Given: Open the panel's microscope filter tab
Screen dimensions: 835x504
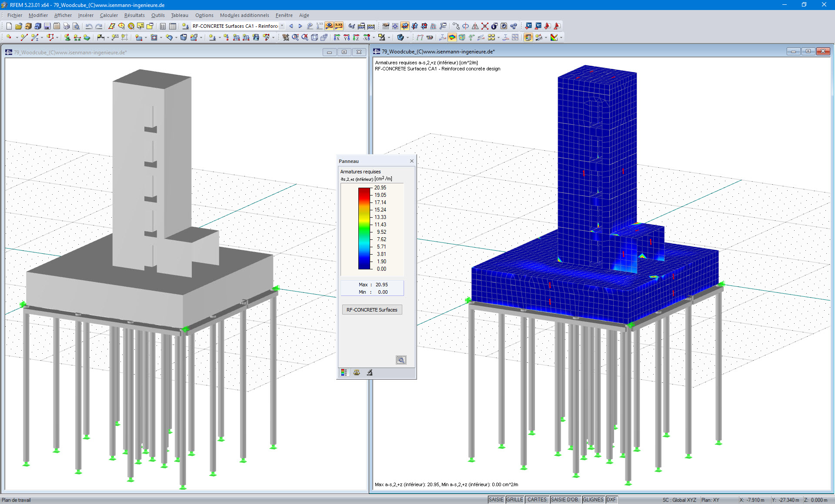Looking at the screenshot, I should (370, 372).
